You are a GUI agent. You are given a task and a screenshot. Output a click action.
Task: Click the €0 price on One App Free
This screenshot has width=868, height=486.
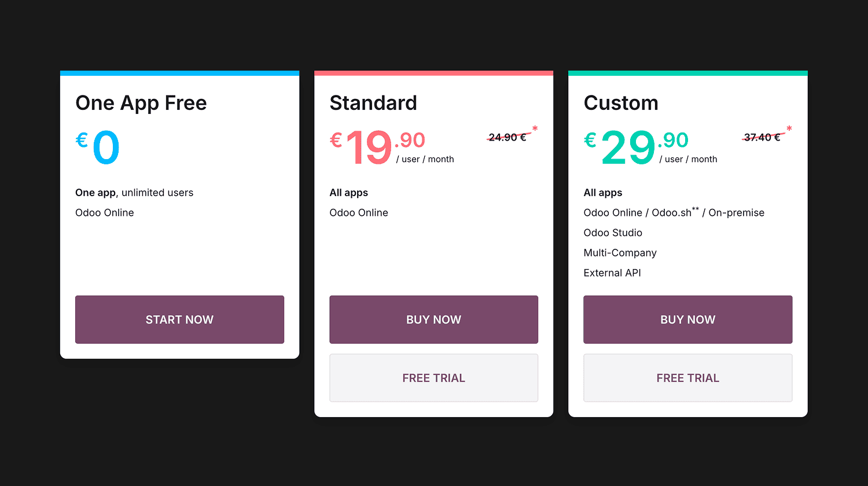[x=98, y=146]
